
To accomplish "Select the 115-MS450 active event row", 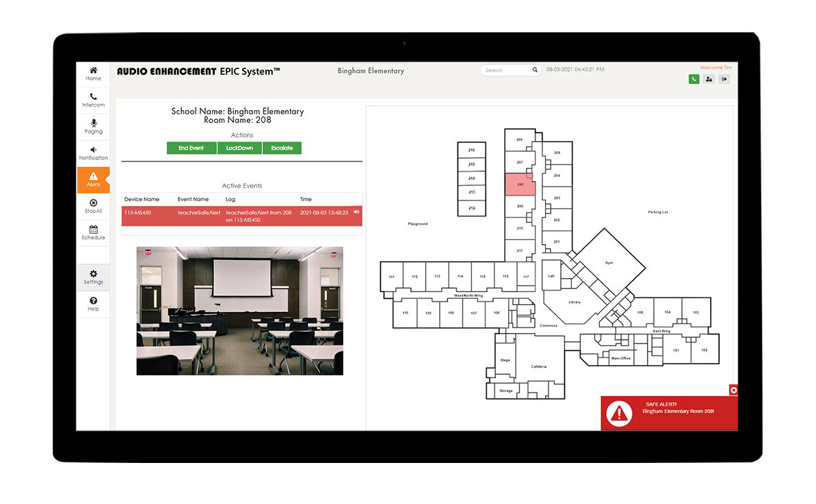I will click(239, 216).
